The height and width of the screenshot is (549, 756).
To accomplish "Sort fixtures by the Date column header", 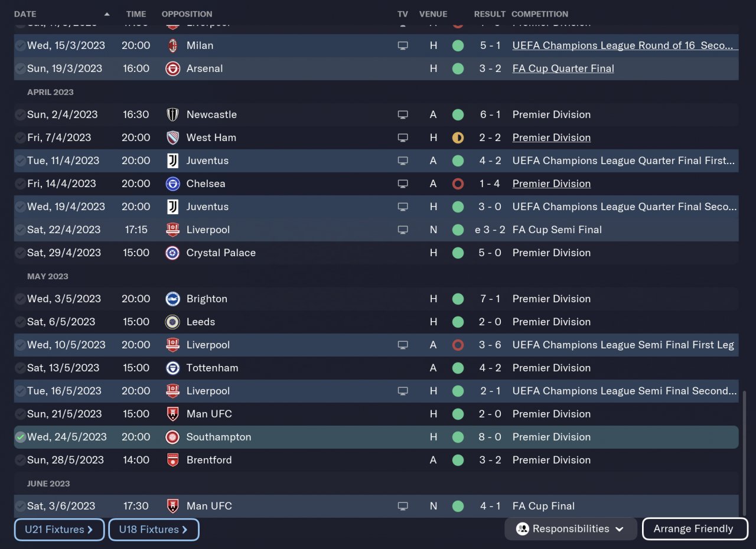I will pyautogui.click(x=25, y=14).
